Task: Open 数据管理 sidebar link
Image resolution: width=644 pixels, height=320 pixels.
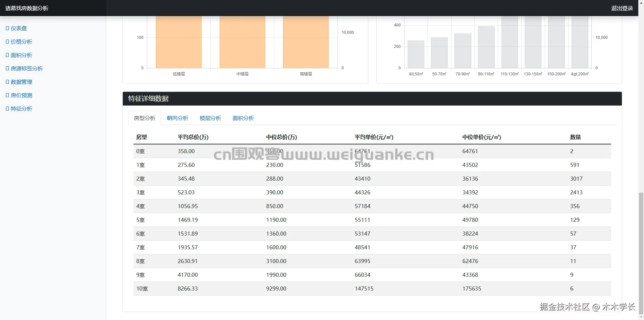Action: tap(19, 82)
